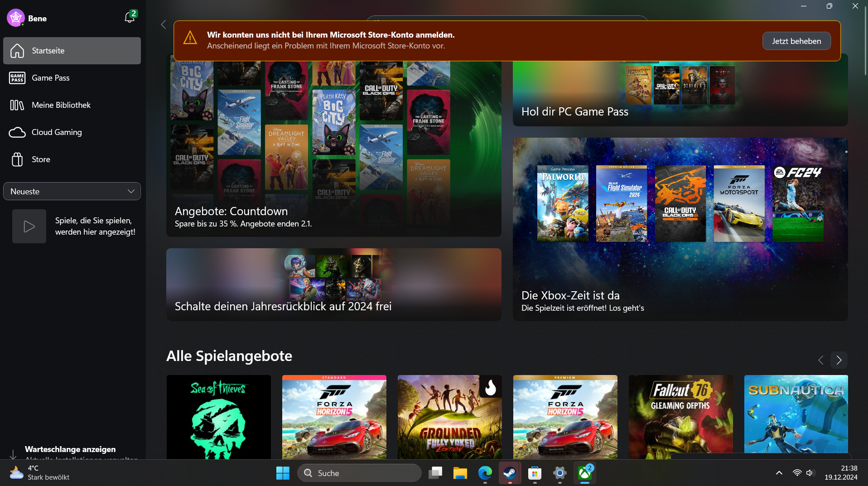
Task: Open the Windows Start menu
Action: point(283,473)
